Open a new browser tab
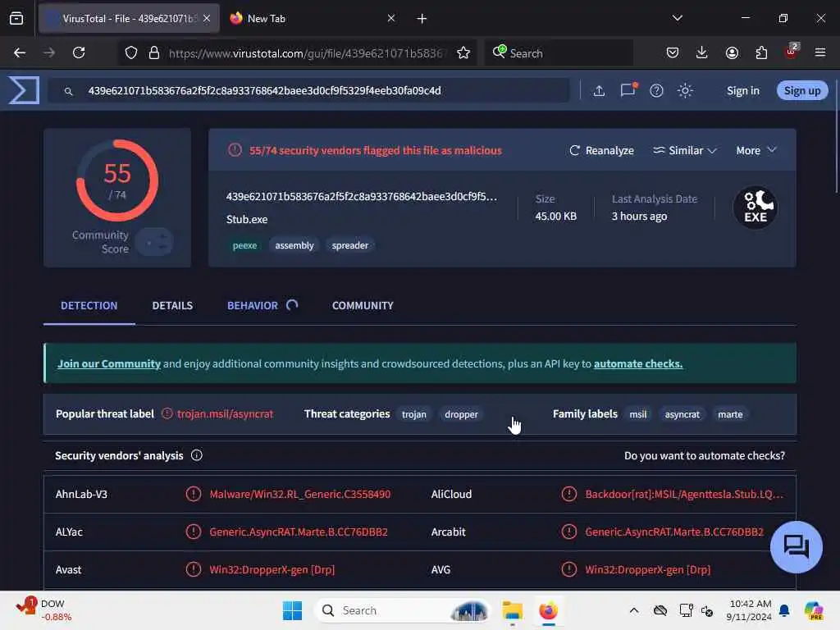 (x=422, y=19)
